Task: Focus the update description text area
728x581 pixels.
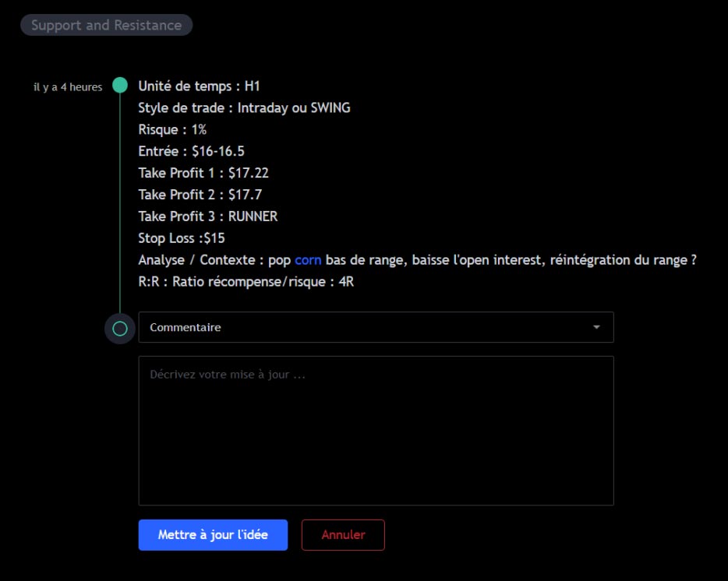Action: point(376,431)
